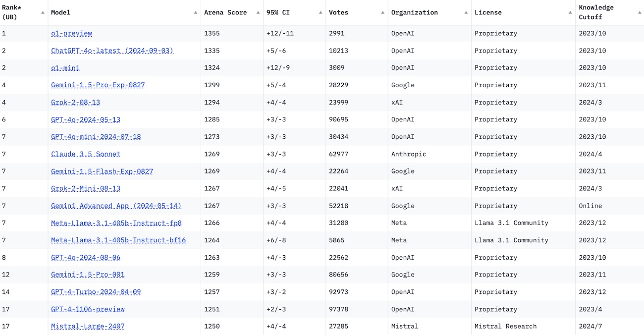The width and height of the screenshot is (644, 335).
Task: Sort by Arena Score arrow icon
Action: click(258, 12)
